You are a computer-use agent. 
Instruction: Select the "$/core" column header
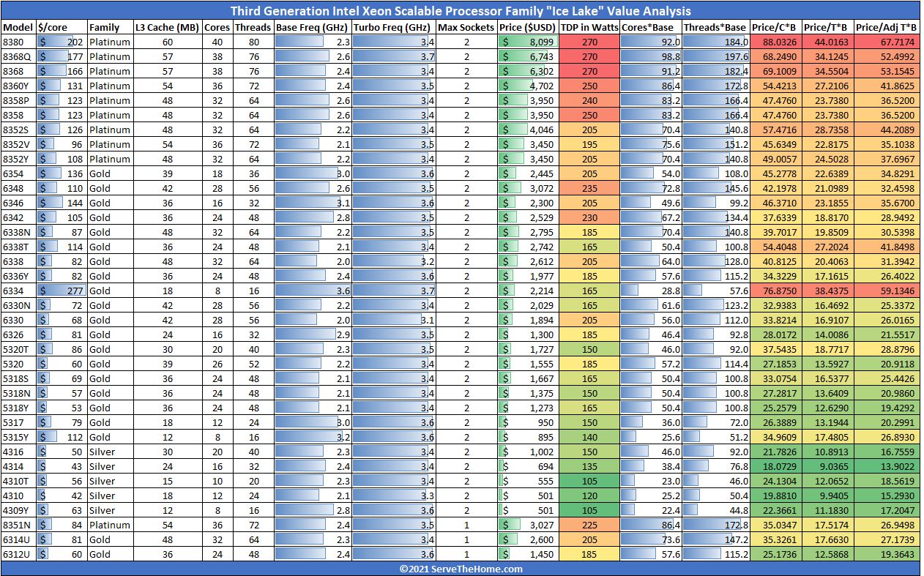pyautogui.click(x=62, y=27)
